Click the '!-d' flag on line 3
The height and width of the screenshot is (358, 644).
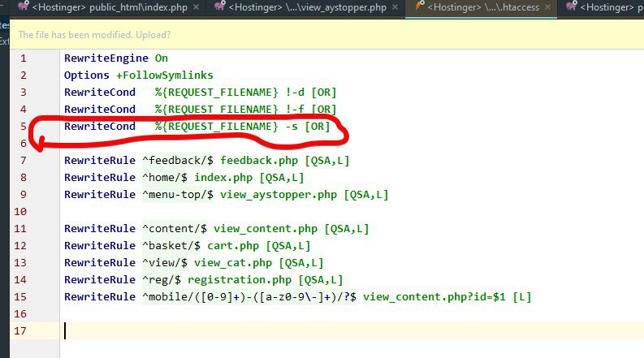click(x=295, y=93)
